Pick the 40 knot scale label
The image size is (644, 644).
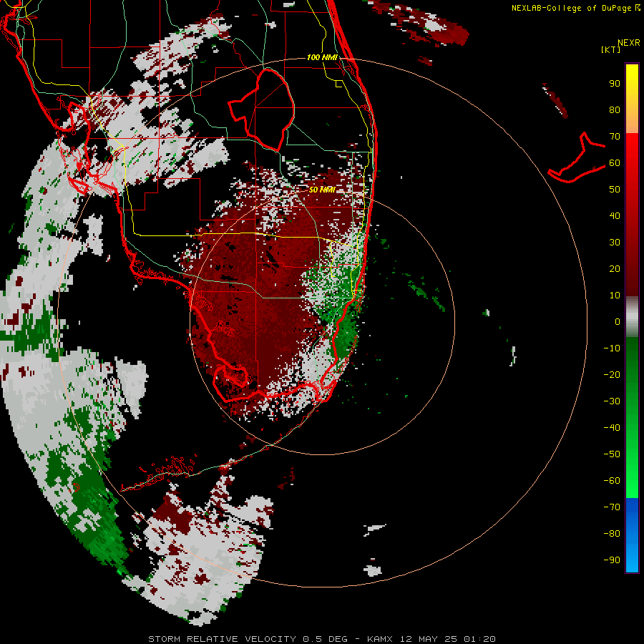[615, 216]
